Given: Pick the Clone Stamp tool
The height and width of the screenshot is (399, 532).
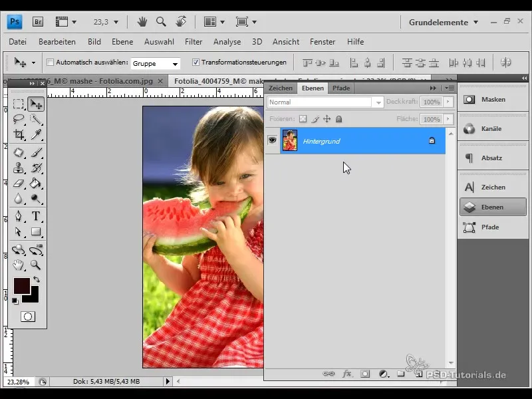Looking at the screenshot, I should pos(19,168).
